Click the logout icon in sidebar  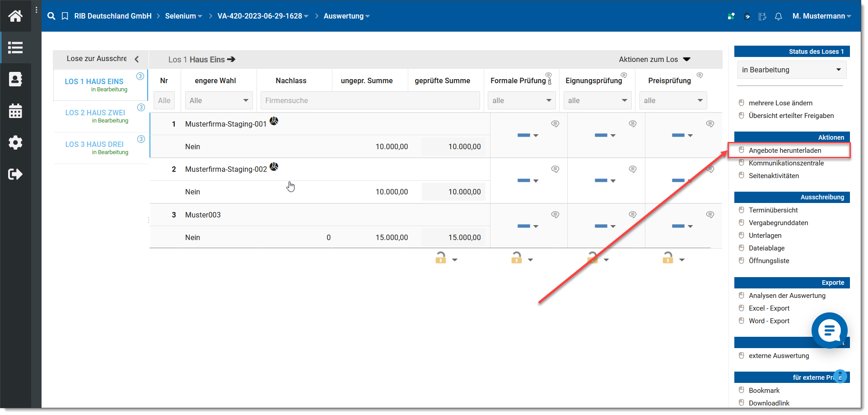[x=15, y=174]
